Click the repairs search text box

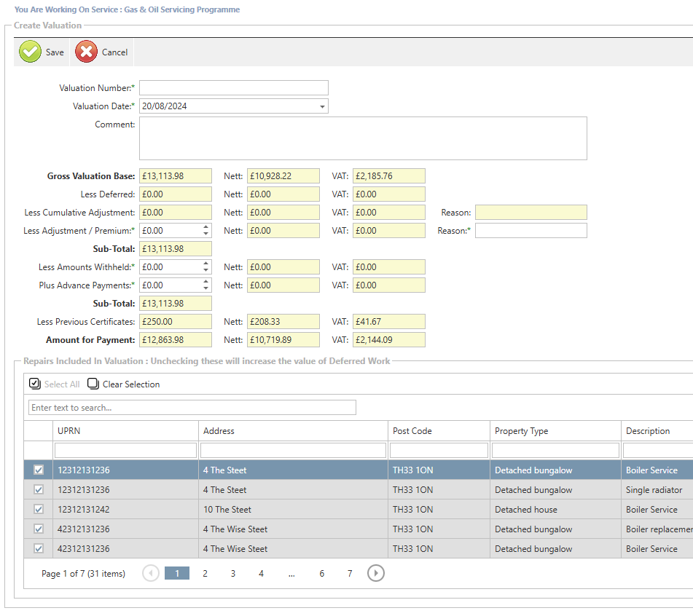(192, 408)
